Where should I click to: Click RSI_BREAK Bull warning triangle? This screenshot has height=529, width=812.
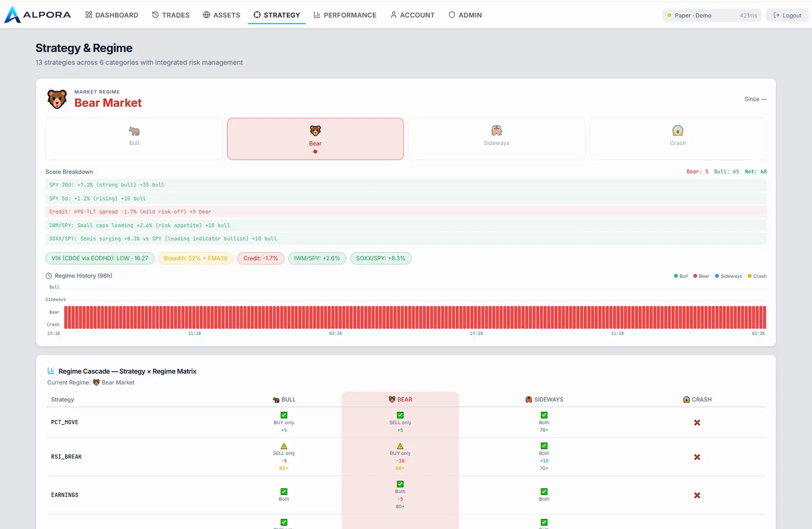tap(284, 446)
